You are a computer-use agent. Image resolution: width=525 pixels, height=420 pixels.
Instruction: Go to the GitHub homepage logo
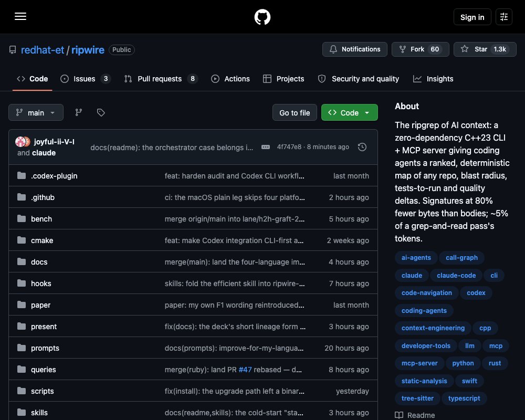262,17
